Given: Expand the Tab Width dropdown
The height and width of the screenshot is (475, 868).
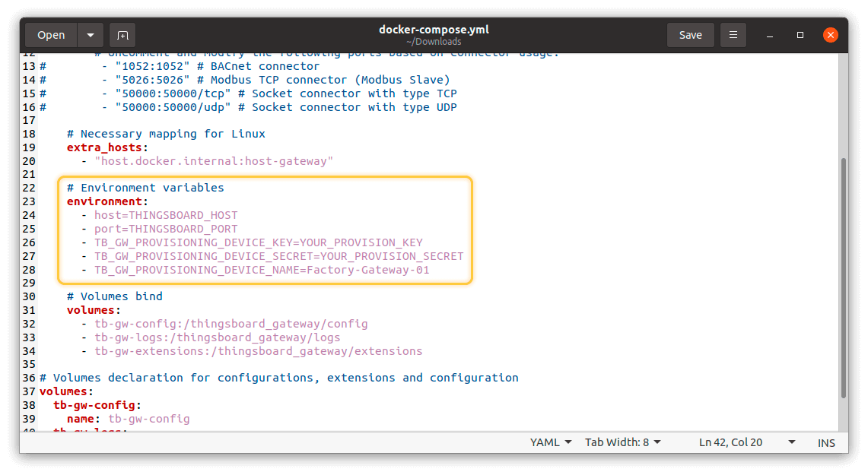Looking at the screenshot, I should (622, 442).
